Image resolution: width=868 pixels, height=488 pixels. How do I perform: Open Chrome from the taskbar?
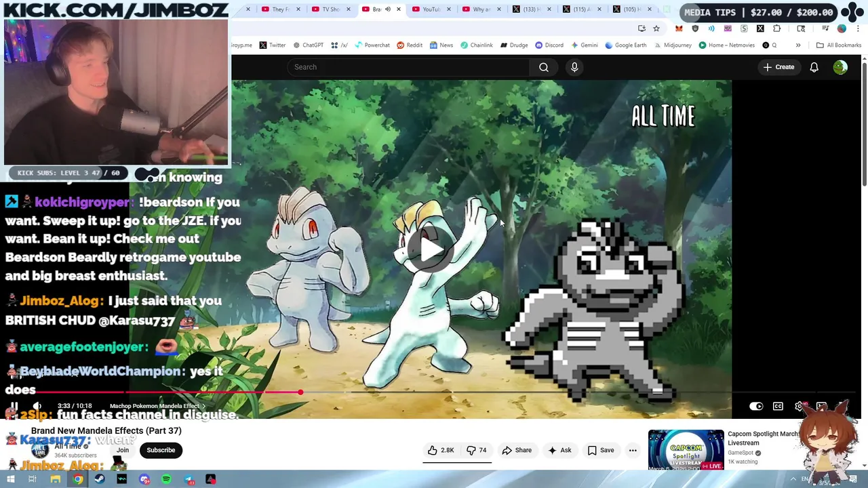tap(78, 479)
